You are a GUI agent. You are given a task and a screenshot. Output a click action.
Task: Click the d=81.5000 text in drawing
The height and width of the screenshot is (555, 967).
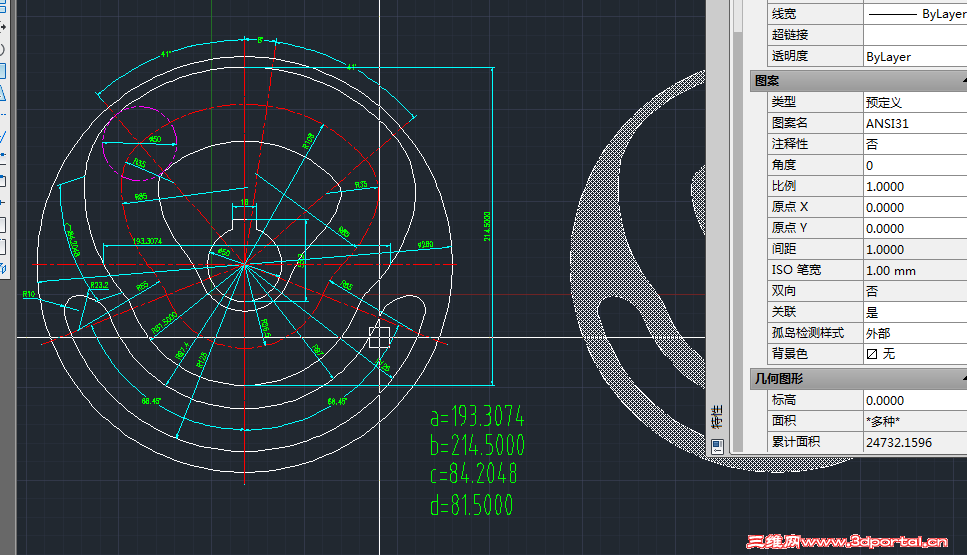[471, 504]
